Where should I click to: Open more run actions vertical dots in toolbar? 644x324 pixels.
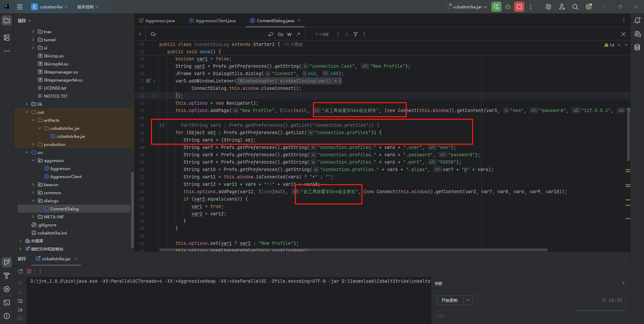pos(531,7)
